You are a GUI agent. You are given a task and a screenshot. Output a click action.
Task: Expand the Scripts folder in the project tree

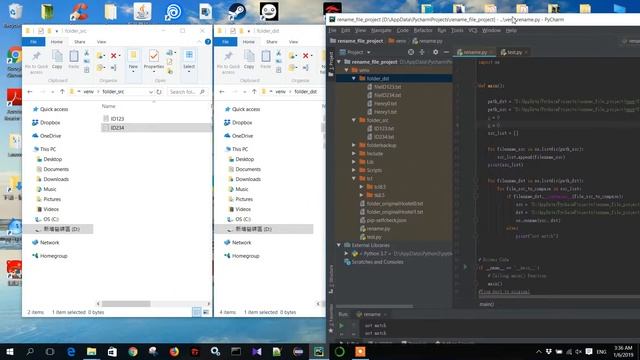[x=354, y=170]
